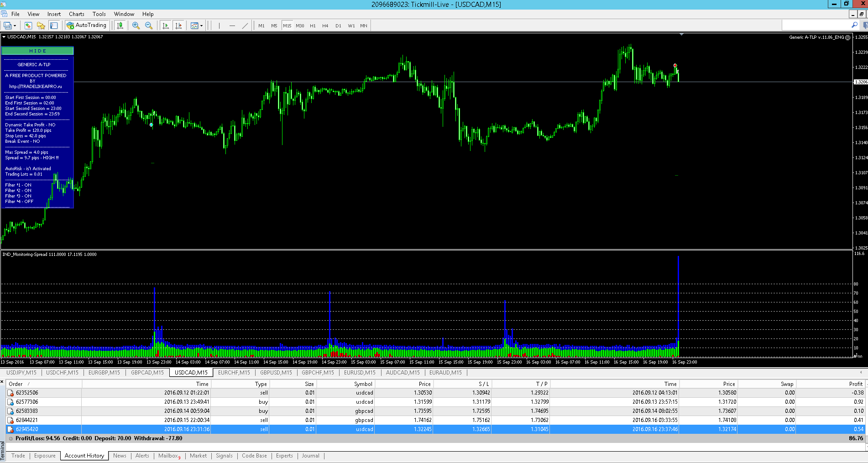Open the Navigator favorites star icon
Viewport: 868px width, 463px height.
click(41, 26)
